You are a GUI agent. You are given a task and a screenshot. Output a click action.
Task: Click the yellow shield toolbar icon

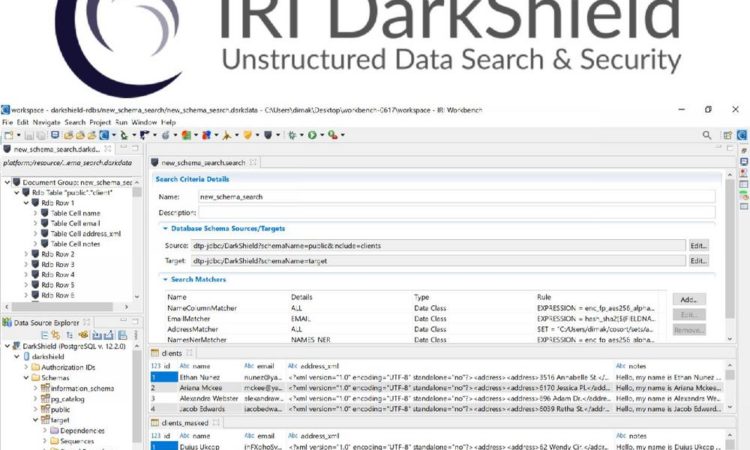pos(248,135)
